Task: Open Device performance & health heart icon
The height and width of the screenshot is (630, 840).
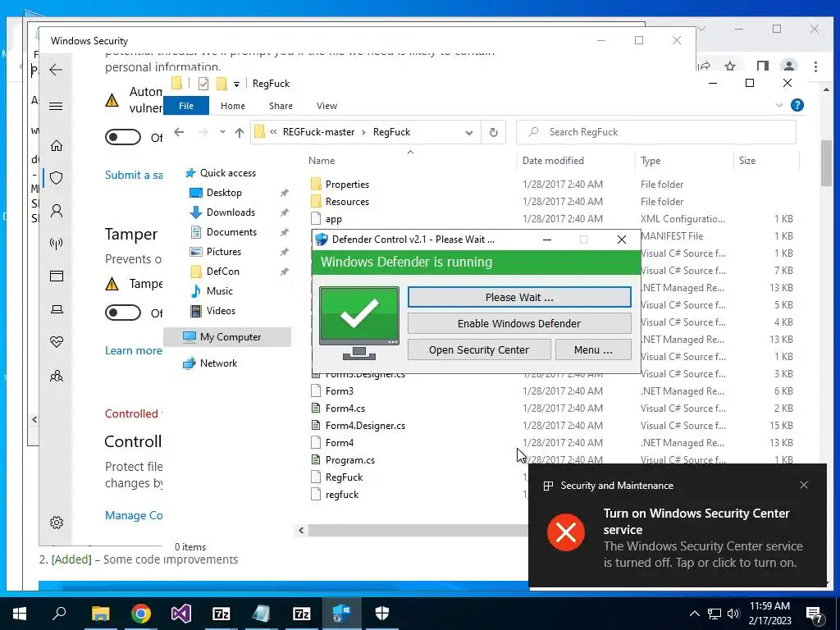Action: point(57,342)
